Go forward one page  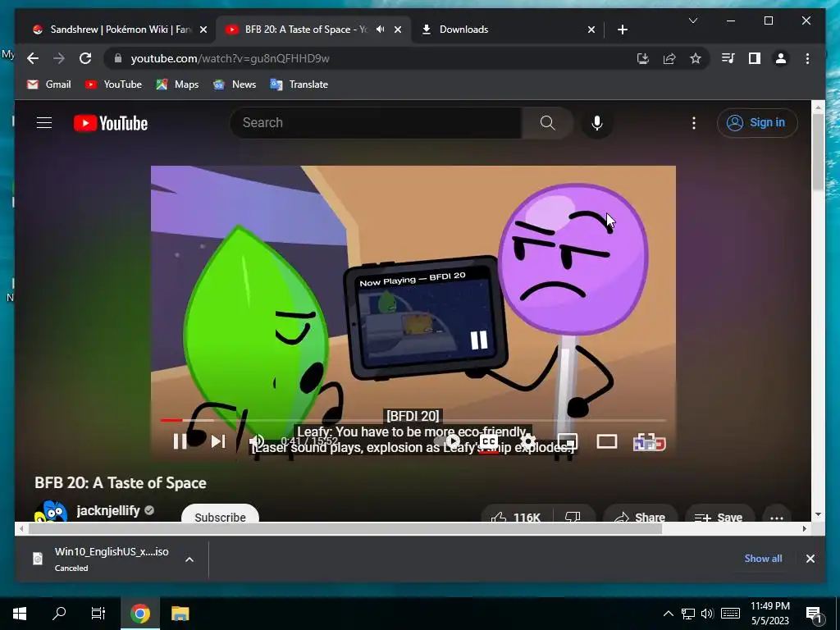[x=59, y=58]
